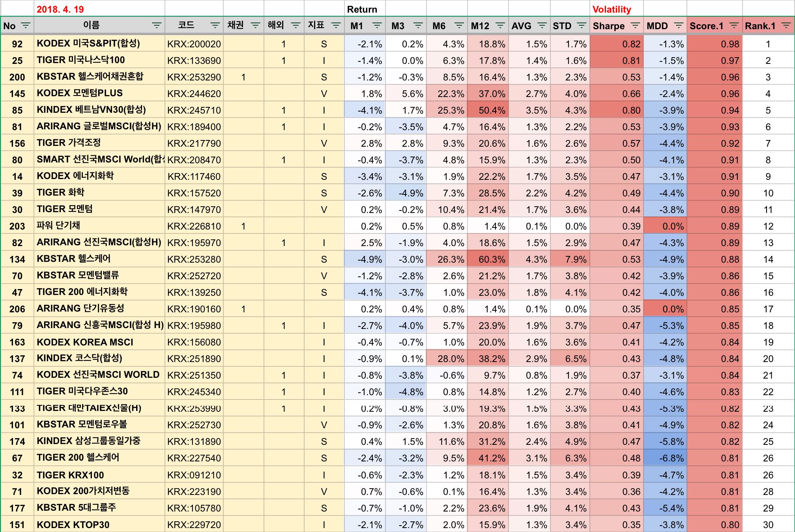The width and height of the screenshot is (795, 532).
Task: Select the red date cell 2018. 4. 19
Action: pyautogui.click(x=60, y=9)
